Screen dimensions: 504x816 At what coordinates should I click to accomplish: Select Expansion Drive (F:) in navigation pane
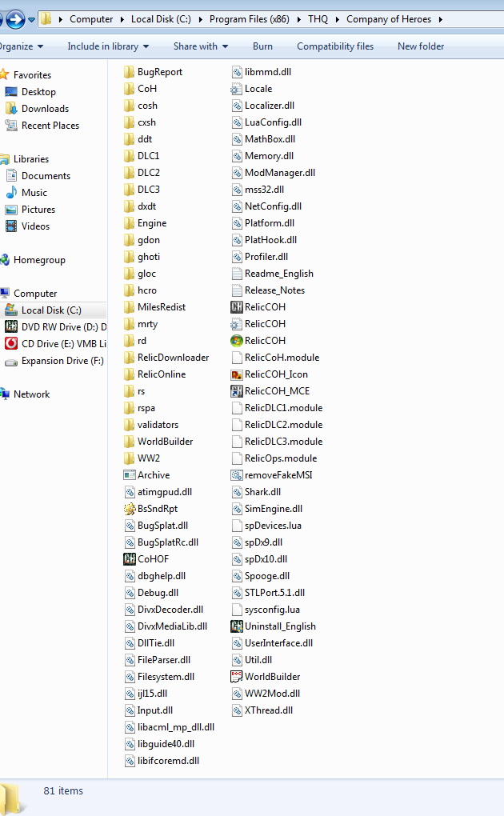point(62,361)
